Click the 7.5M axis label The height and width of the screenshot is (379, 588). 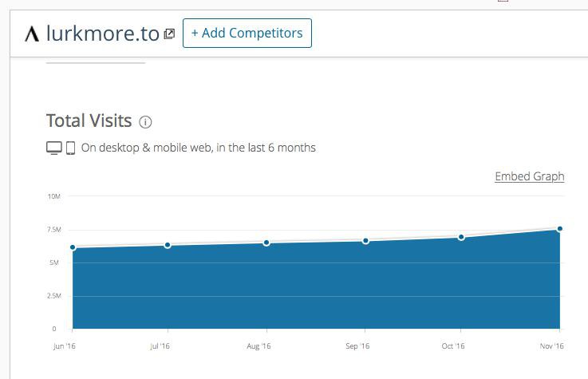pos(54,230)
